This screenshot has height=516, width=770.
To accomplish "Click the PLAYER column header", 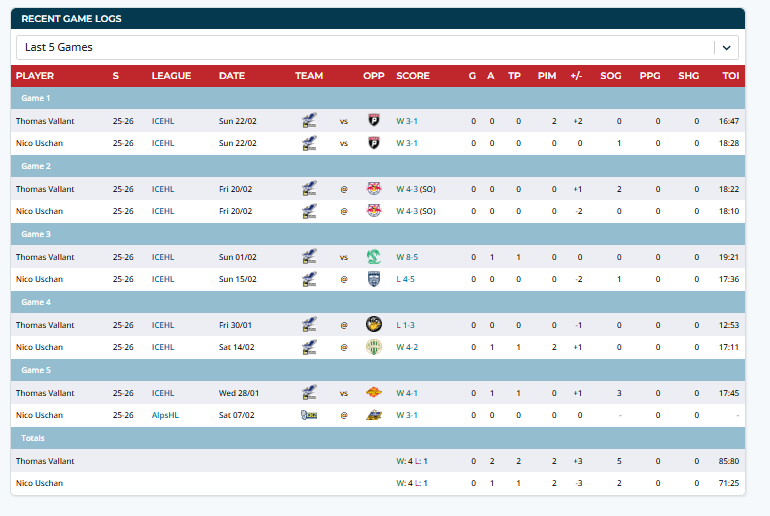I will [x=35, y=76].
